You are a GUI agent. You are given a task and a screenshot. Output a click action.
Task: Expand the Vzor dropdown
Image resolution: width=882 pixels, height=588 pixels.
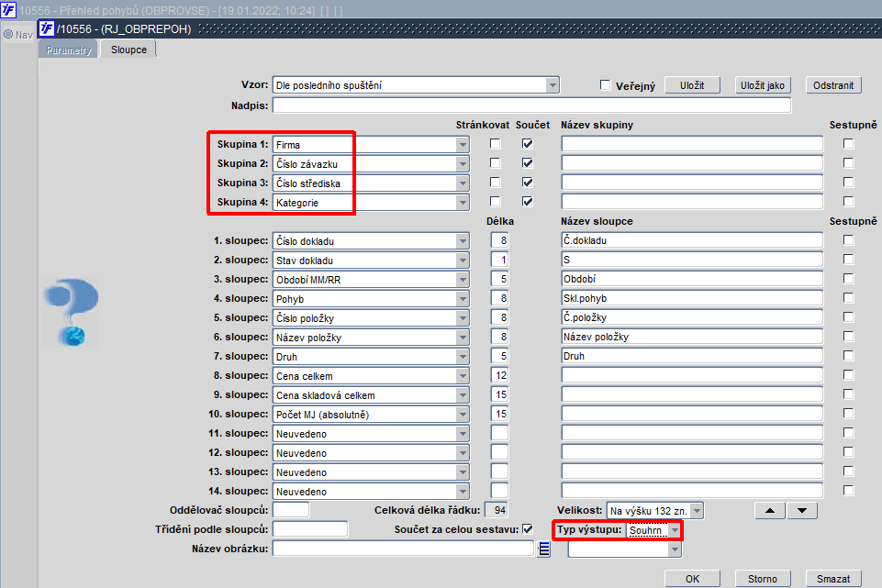pyautogui.click(x=553, y=85)
